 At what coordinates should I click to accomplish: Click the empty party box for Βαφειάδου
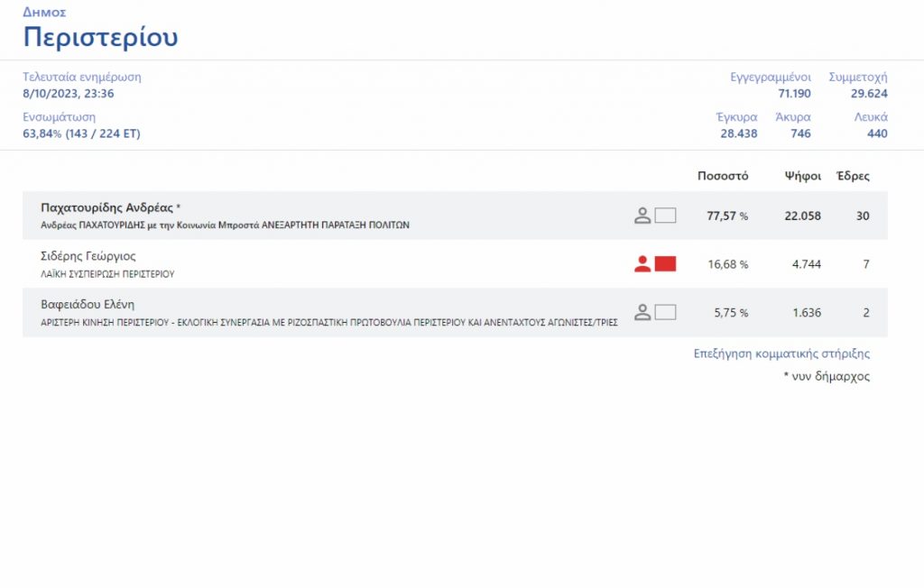click(x=665, y=313)
